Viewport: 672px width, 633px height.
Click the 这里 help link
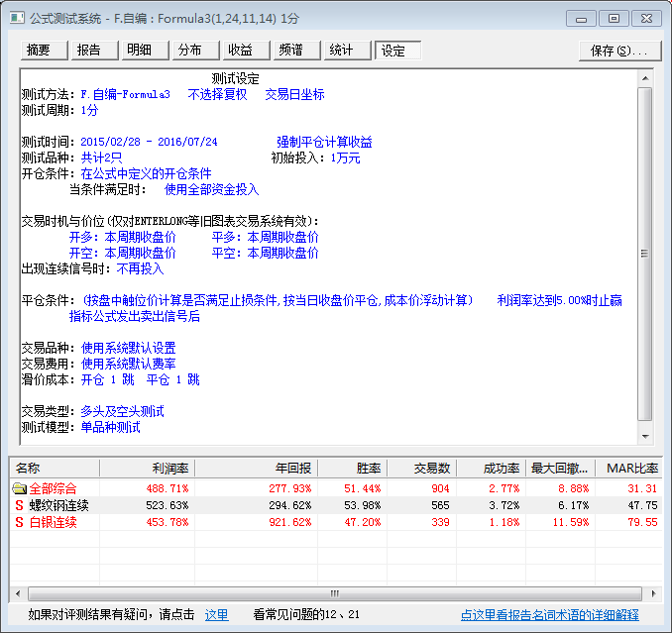[216, 615]
